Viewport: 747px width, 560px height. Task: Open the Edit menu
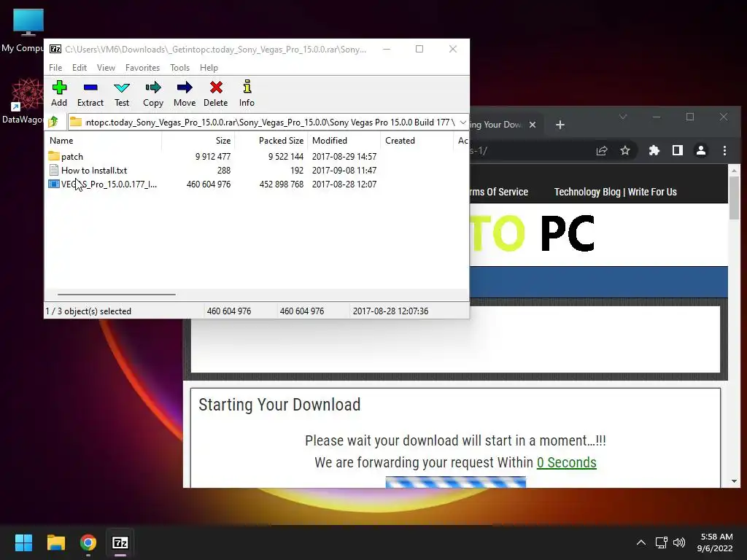point(79,68)
